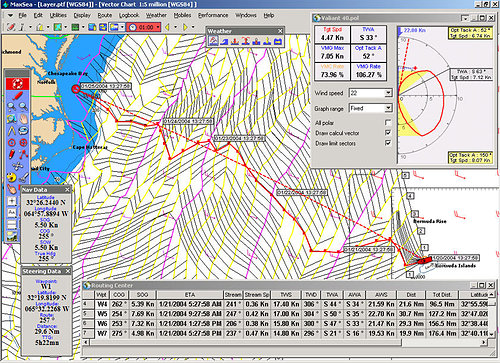Select the range ring tool next to divider
The image size is (500, 363).
coord(23,131)
